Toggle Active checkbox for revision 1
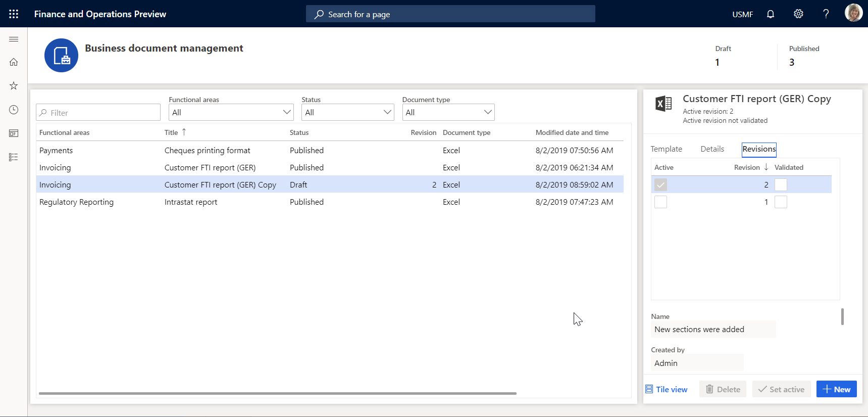Screen dimensions: 868x417 (660, 202)
